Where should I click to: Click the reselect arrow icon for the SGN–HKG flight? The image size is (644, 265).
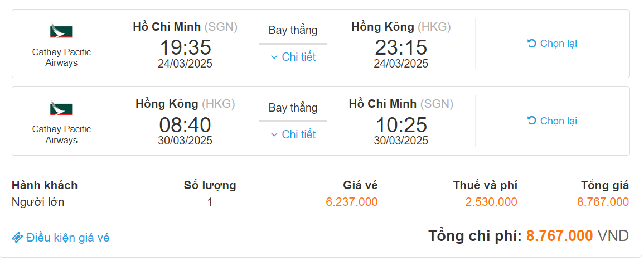pos(532,44)
